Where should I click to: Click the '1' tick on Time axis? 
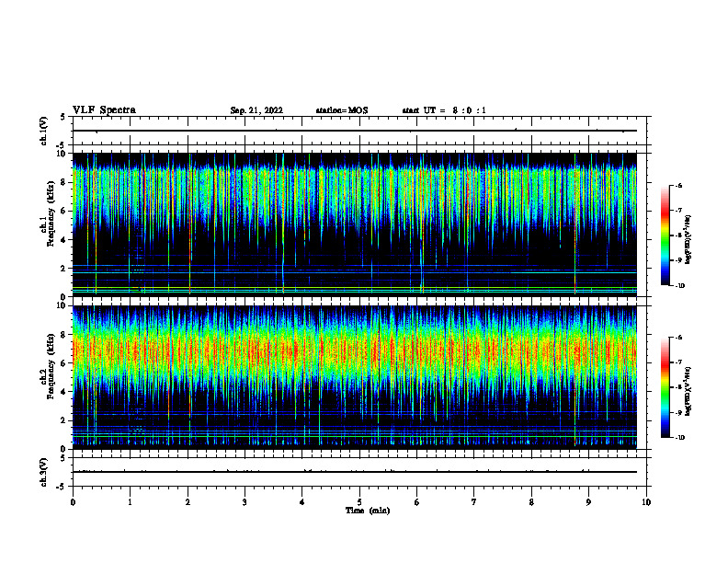pos(130,502)
